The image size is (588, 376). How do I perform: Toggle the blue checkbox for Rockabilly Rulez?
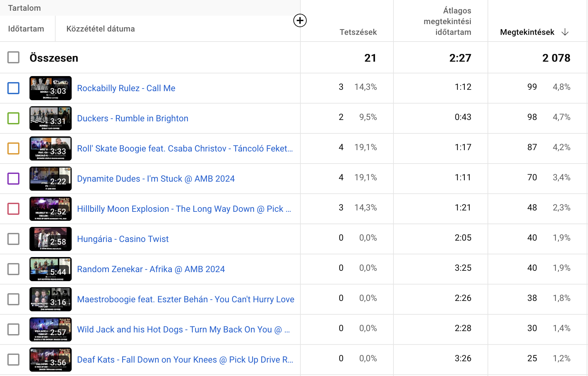[x=13, y=88]
